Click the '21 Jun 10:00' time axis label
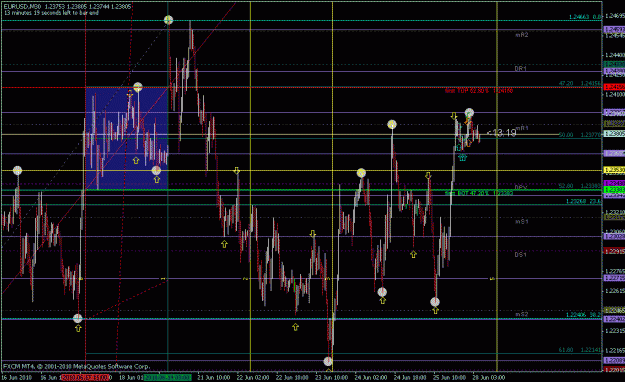The width and height of the screenshot is (625, 382). point(214,377)
